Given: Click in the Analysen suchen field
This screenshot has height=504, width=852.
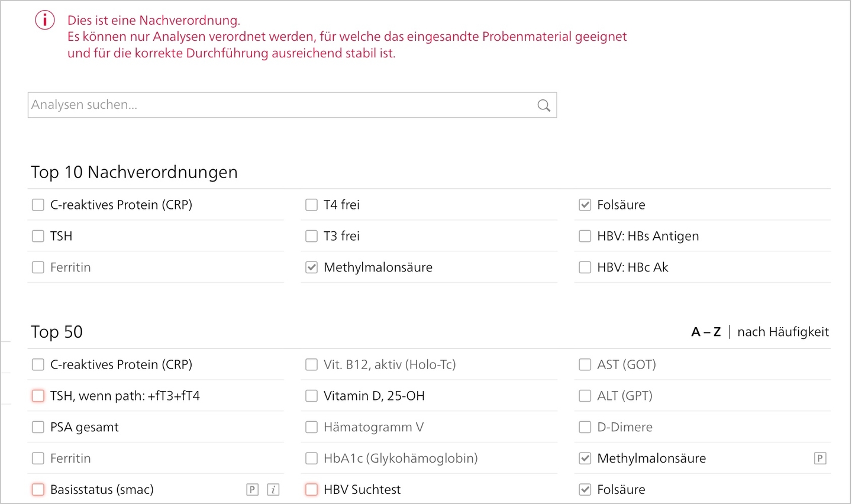Looking at the screenshot, I should (292, 105).
